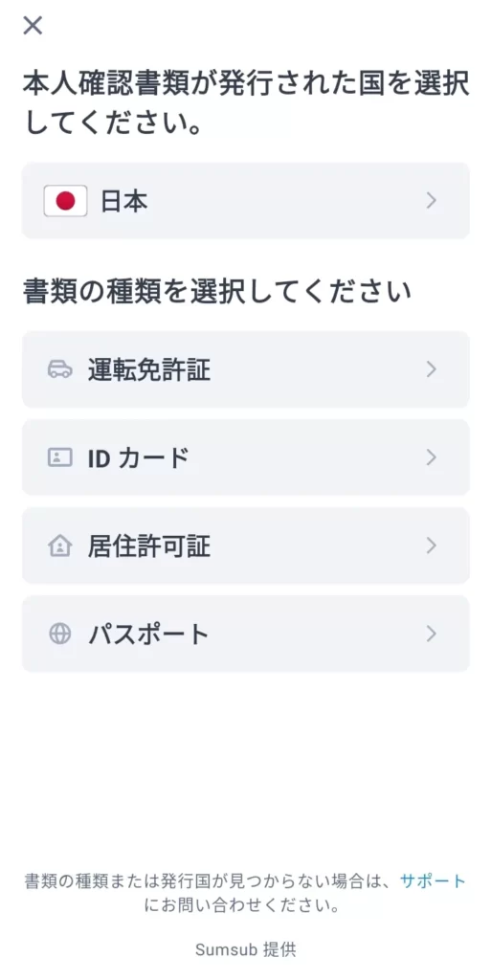The height and width of the screenshot is (980, 491).
Task: Click the car icon for driver's license
Action: click(x=60, y=369)
